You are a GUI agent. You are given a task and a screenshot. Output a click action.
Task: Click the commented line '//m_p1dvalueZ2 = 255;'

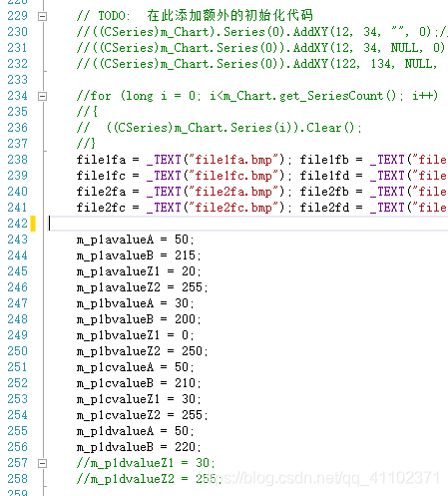(x=149, y=479)
